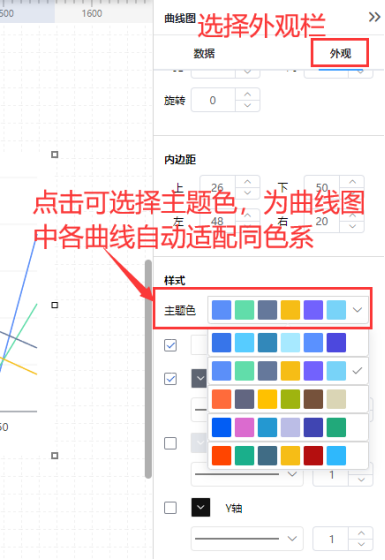This screenshot has height=560, width=385.
Task: Increase the Y轴 line width stepper
Action: (x=361, y=533)
